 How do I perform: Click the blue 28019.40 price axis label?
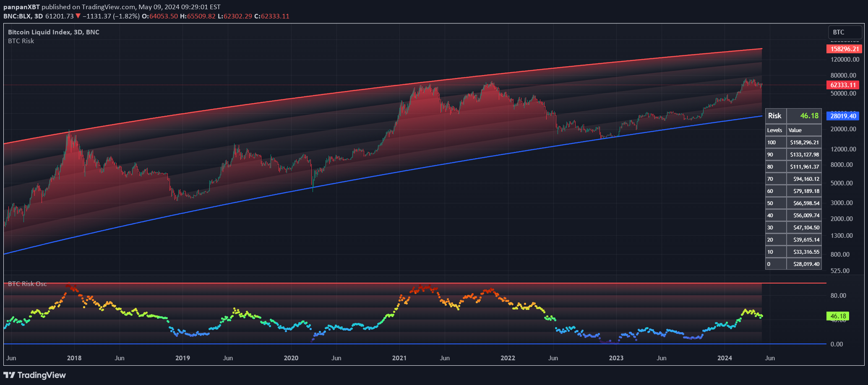(x=843, y=116)
